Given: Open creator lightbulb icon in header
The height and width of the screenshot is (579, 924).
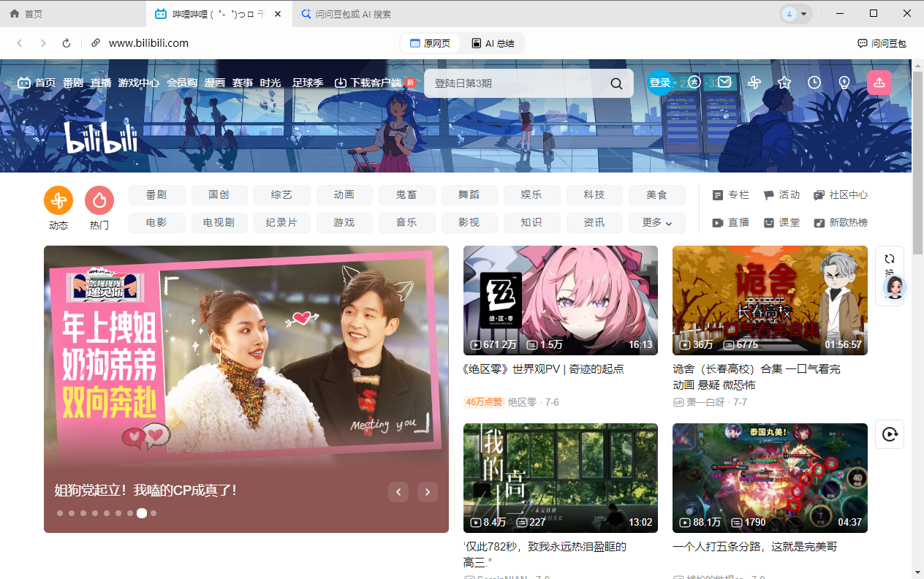Looking at the screenshot, I should [x=844, y=83].
